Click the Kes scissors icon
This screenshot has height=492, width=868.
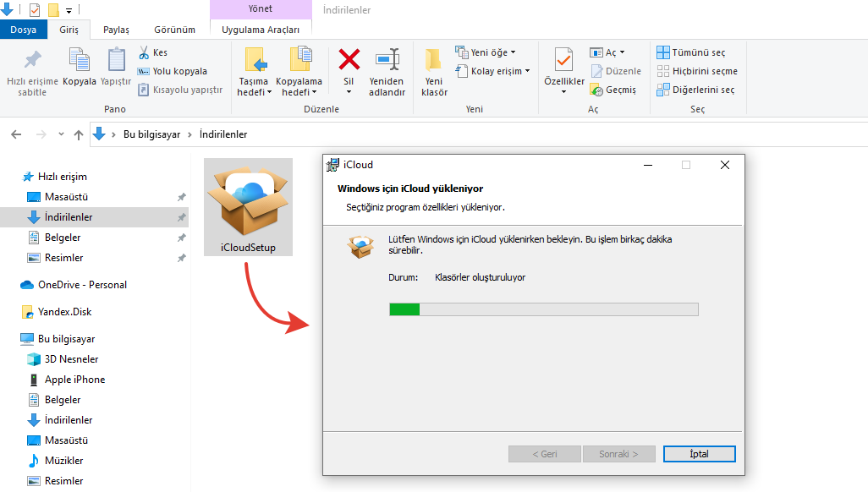coord(144,52)
